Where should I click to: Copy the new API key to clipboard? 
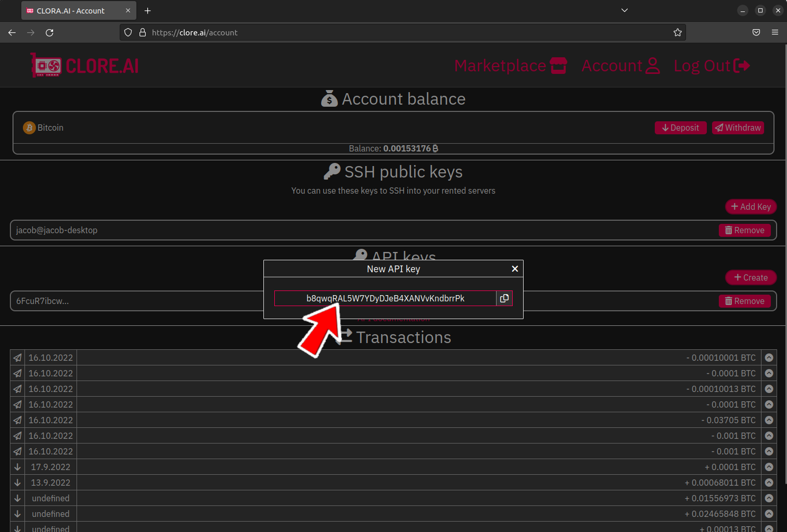(x=504, y=298)
